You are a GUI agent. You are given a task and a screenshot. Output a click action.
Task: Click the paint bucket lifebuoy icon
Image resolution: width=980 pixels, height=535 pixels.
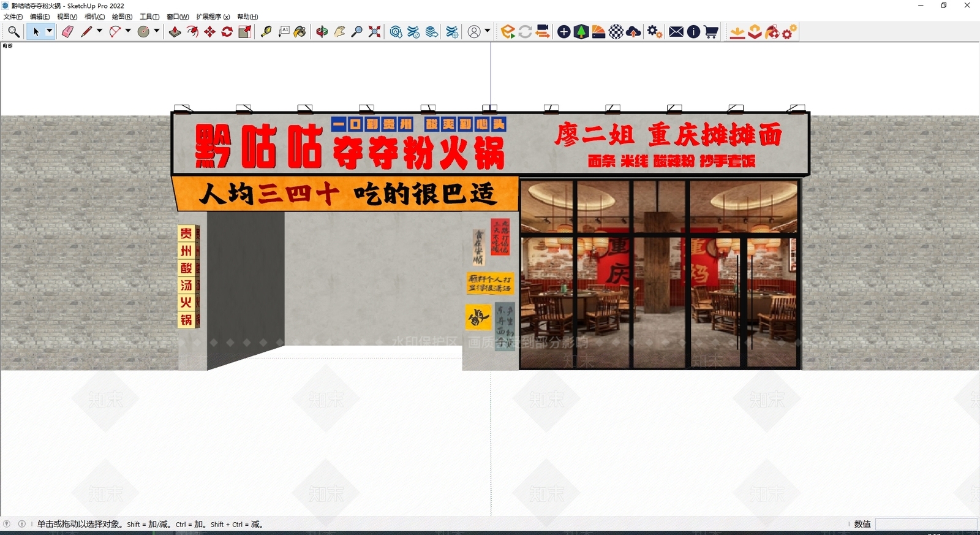(x=772, y=32)
